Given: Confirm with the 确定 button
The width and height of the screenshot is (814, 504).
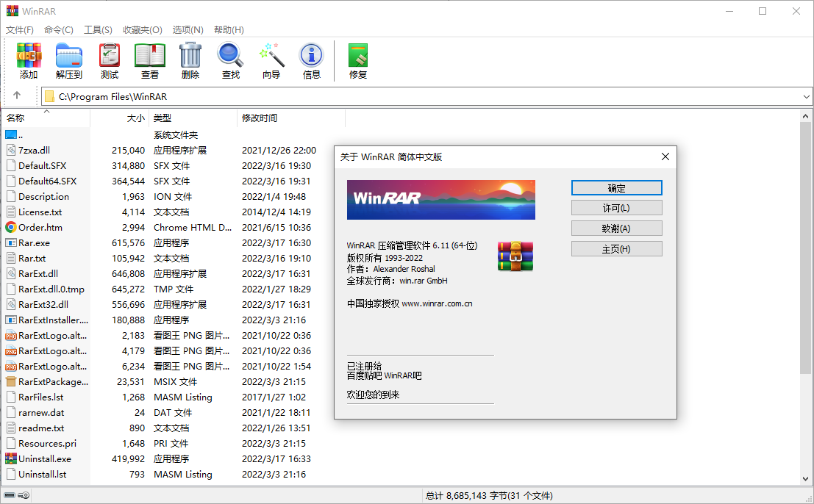Looking at the screenshot, I should (x=617, y=187).
